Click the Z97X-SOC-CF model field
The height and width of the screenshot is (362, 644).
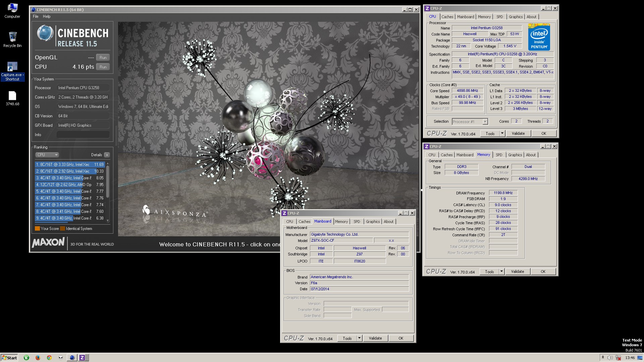pos(341,240)
